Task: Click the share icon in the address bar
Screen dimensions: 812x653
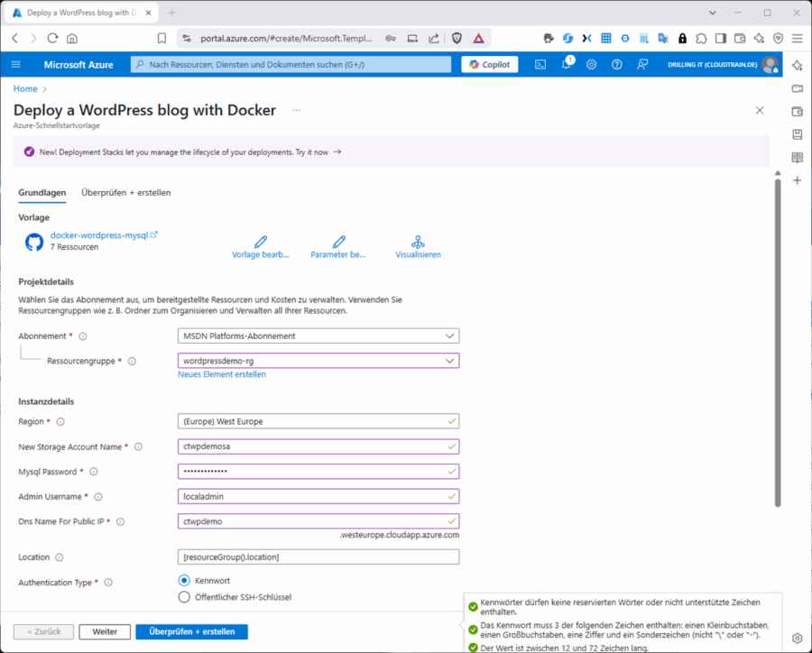Action: pos(434,38)
